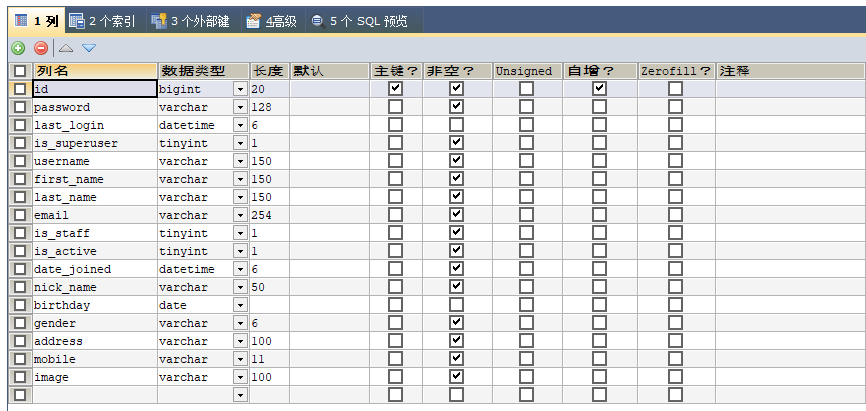Select the is_active column name
This screenshot has height=411, width=866.
(x=95, y=251)
